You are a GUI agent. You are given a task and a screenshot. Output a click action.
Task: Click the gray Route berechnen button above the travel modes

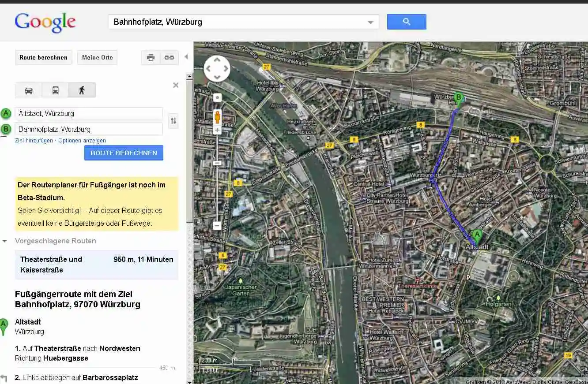(43, 57)
